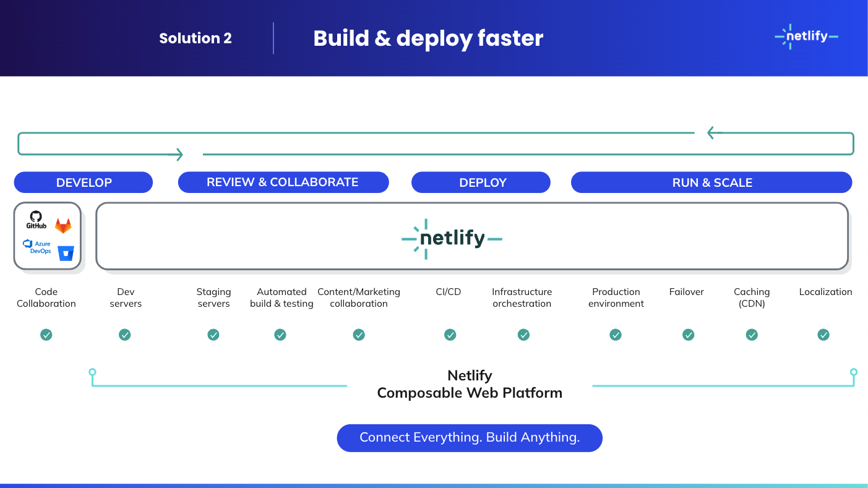
Task: Toggle the checkmark under Failover
Action: (x=688, y=335)
